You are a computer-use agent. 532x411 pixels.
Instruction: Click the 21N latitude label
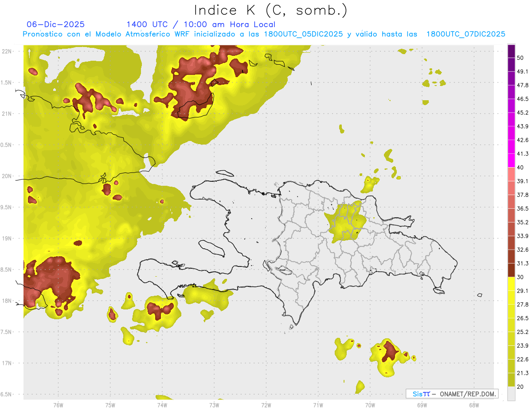click(x=6, y=114)
